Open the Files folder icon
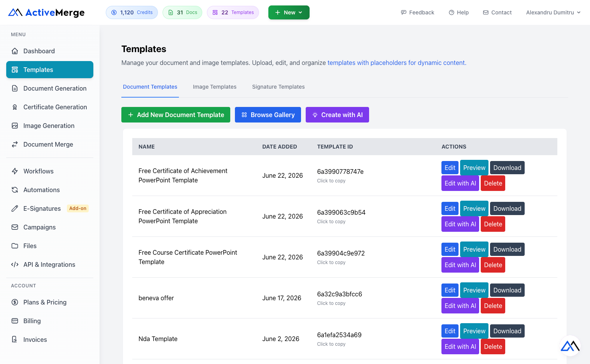The image size is (590, 364). pos(15,246)
